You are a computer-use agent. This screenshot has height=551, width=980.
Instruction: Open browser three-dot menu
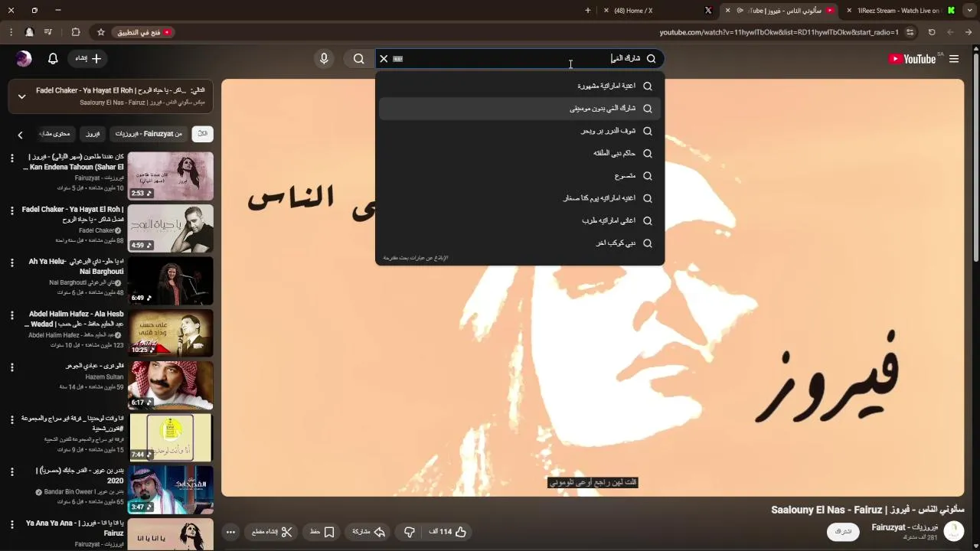[x=11, y=32]
